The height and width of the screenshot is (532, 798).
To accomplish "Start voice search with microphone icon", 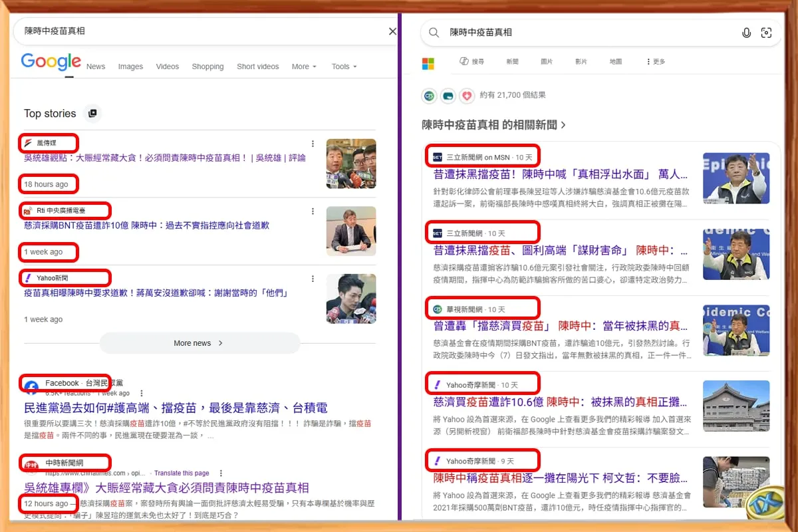I will click(x=746, y=33).
